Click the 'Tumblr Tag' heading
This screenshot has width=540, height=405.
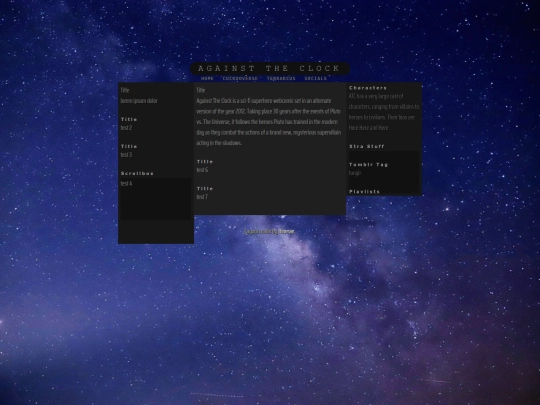pyautogui.click(x=368, y=165)
